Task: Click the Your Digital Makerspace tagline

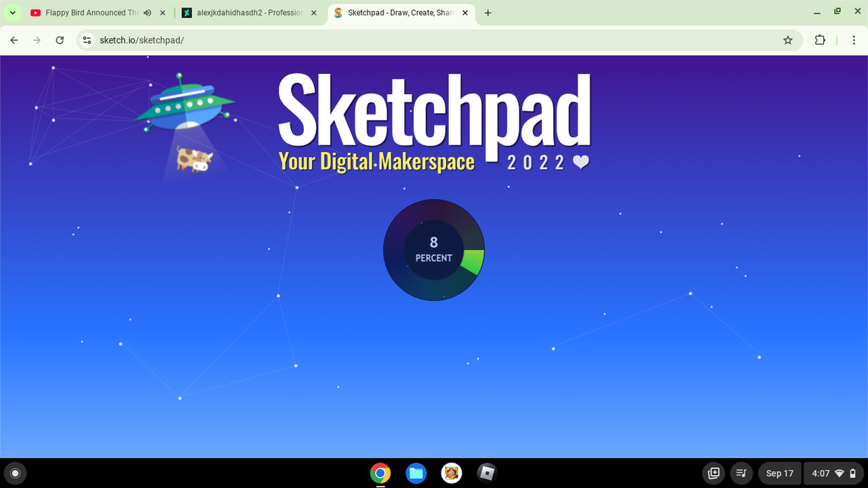Action: point(376,162)
